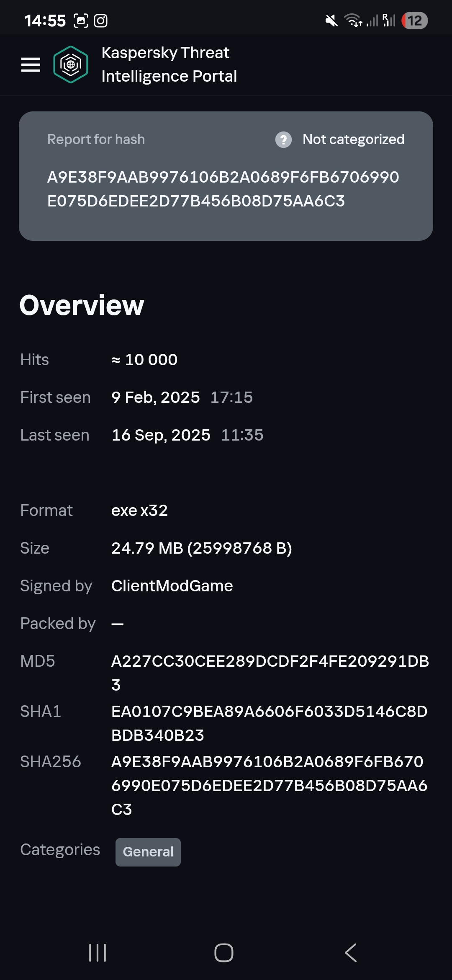Tap the battery level indicator
This screenshot has height=980, width=452.
click(414, 21)
